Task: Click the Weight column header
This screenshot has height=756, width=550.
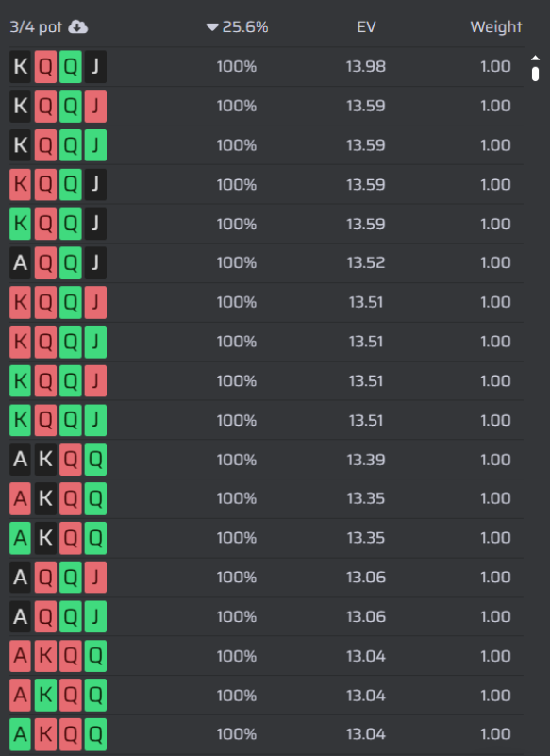Action: pyautogui.click(x=496, y=27)
